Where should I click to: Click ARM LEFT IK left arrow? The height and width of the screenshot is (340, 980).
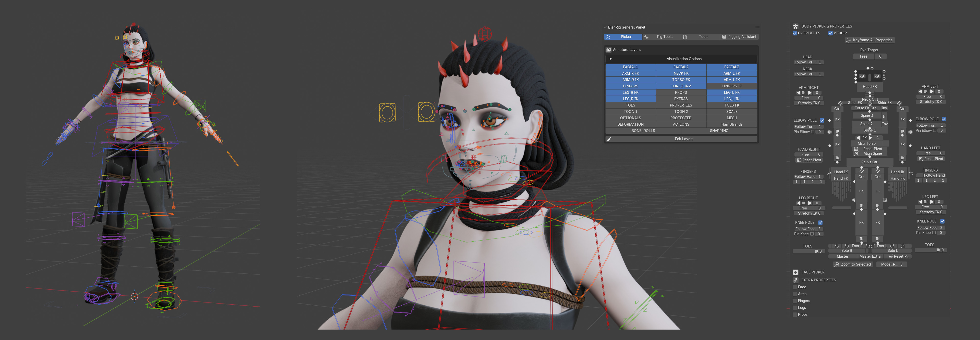[921, 91]
